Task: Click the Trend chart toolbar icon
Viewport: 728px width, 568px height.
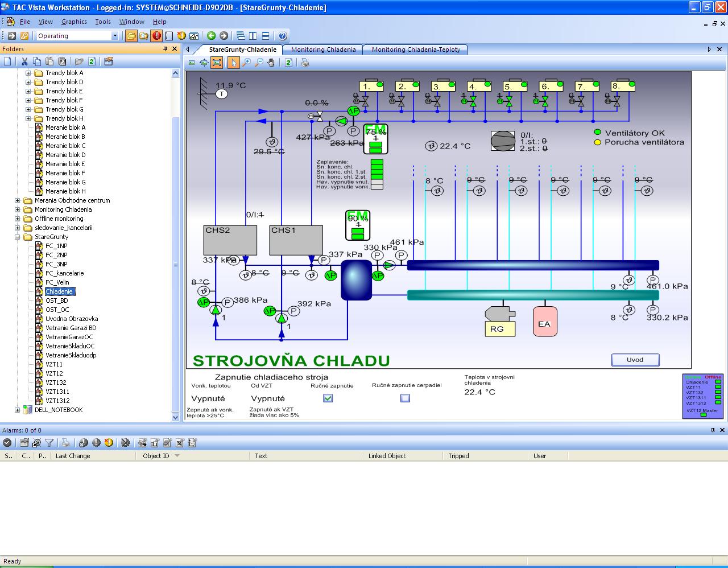Action: 194,36
